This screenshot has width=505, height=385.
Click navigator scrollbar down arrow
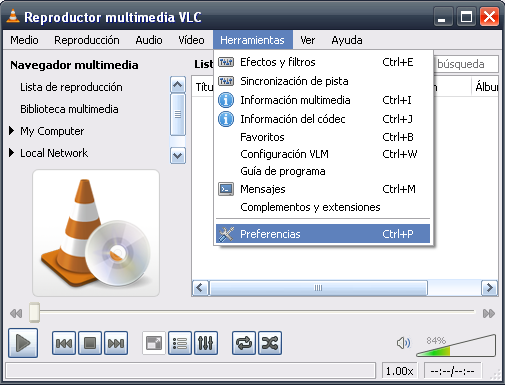click(x=178, y=155)
